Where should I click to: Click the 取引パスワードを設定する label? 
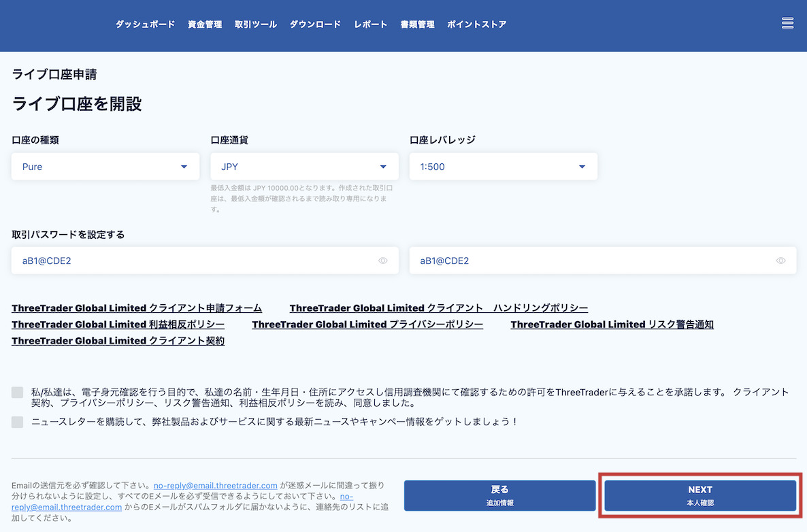click(x=68, y=235)
